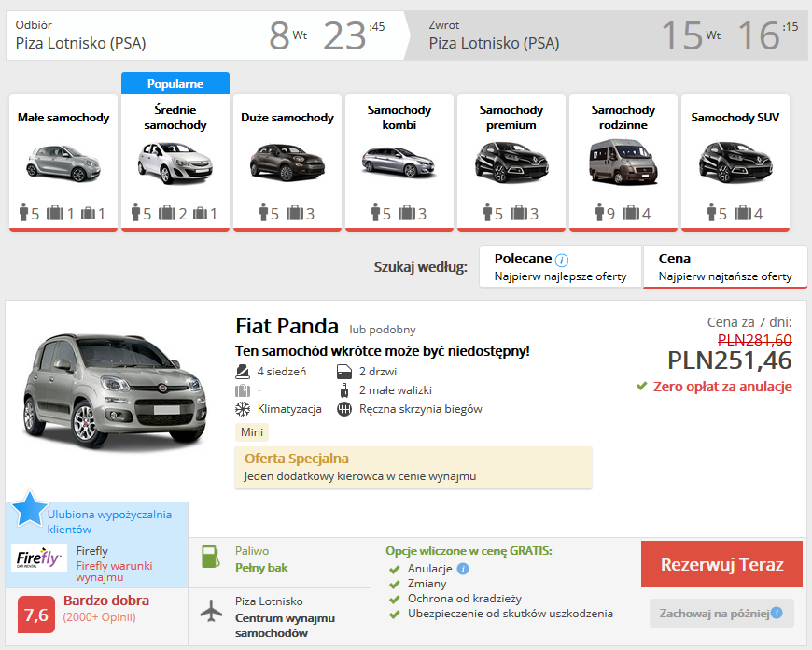Sort by Polecane best offers first
The width and height of the screenshot is (812, 650).
[560, 266]
